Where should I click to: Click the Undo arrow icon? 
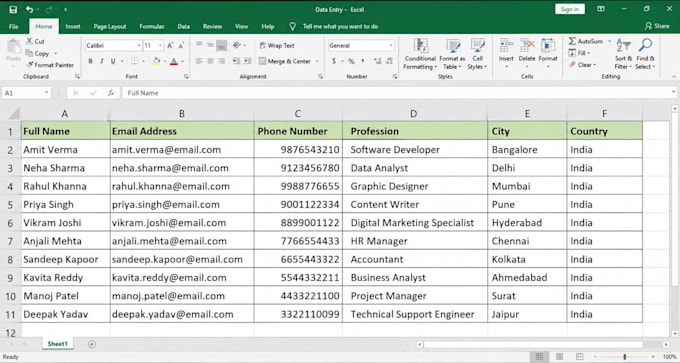click(29, 10)
